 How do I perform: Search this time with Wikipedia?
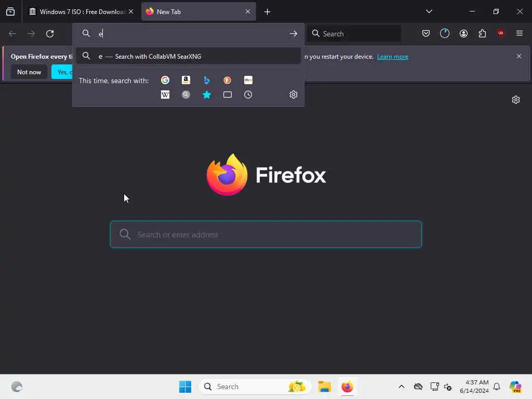click(x=165, y=95)
